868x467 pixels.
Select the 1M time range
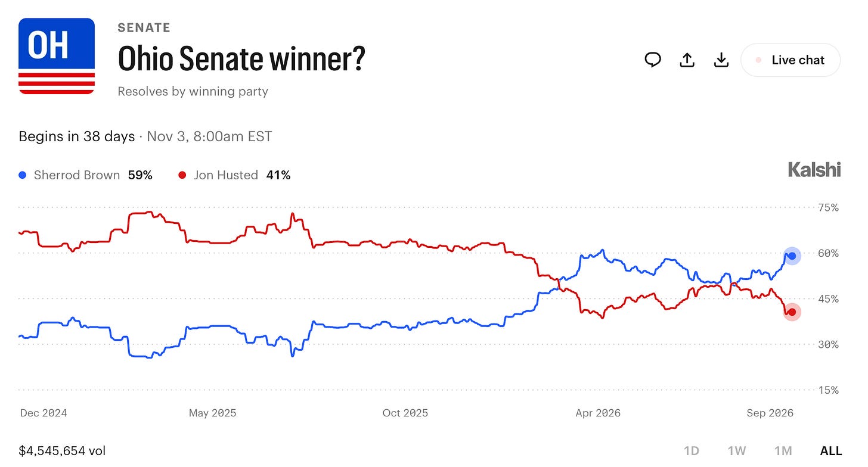783,451
